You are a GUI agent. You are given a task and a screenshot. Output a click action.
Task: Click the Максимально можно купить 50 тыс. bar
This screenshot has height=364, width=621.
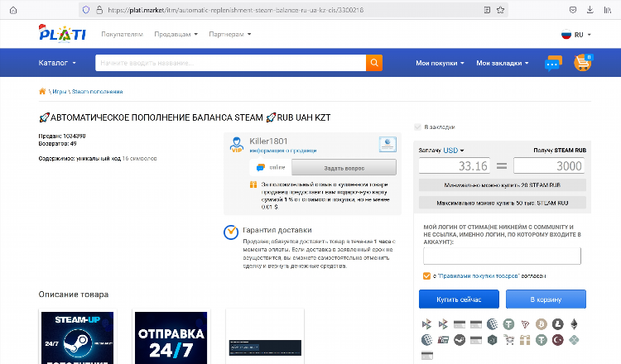tap(503, 203)
